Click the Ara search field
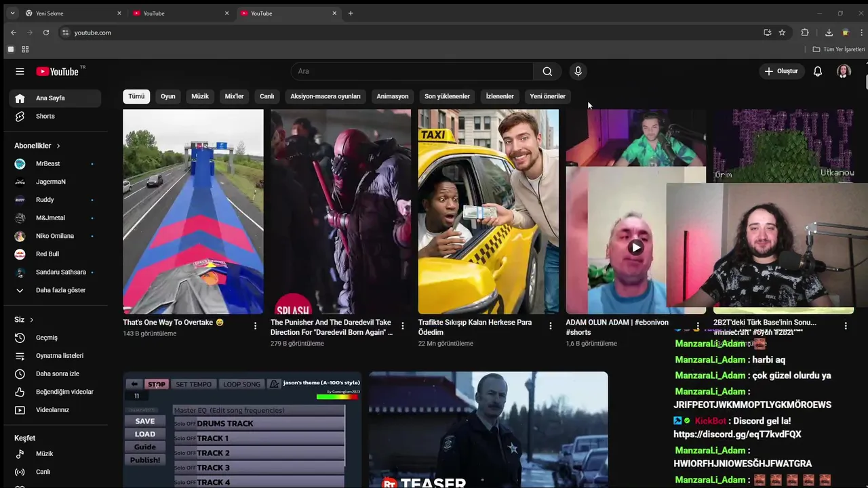 click(412, 71)
